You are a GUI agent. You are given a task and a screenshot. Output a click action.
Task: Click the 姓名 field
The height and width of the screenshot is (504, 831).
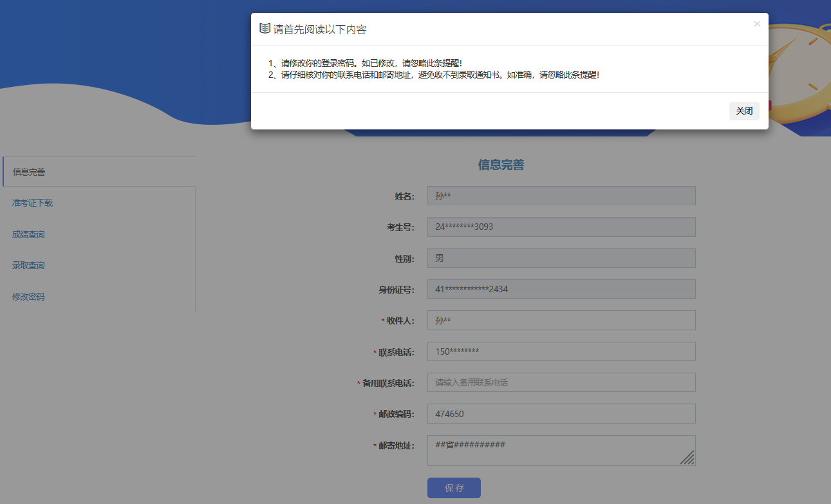[561, 196]
